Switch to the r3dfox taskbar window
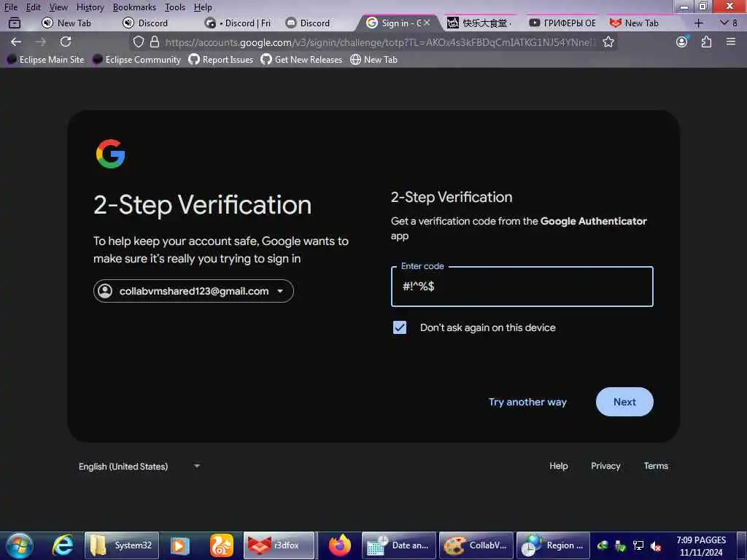Screen dimensions: 747x560 [x=279, y=545]
